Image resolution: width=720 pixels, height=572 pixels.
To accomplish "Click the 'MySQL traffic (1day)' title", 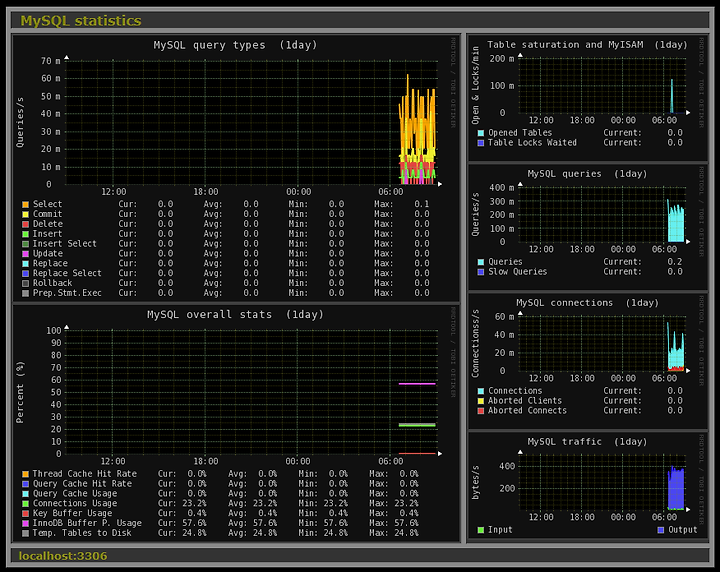I will 587,442.
